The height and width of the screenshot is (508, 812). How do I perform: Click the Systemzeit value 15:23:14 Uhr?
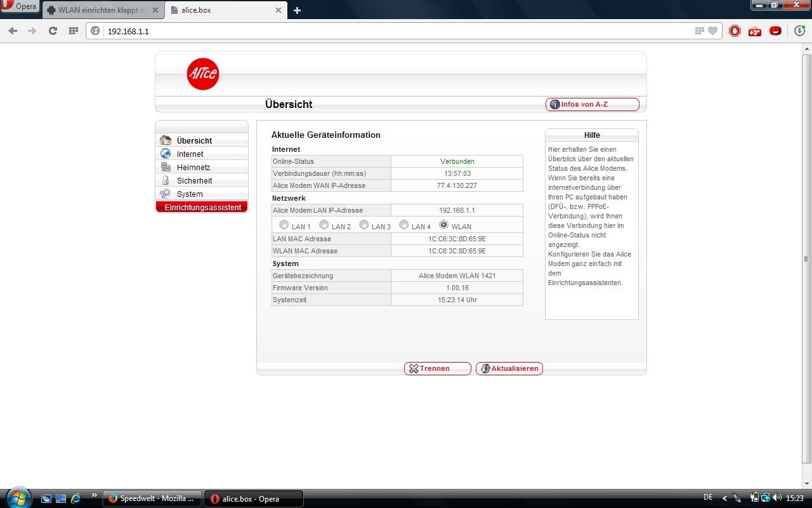tap(457, 300)
